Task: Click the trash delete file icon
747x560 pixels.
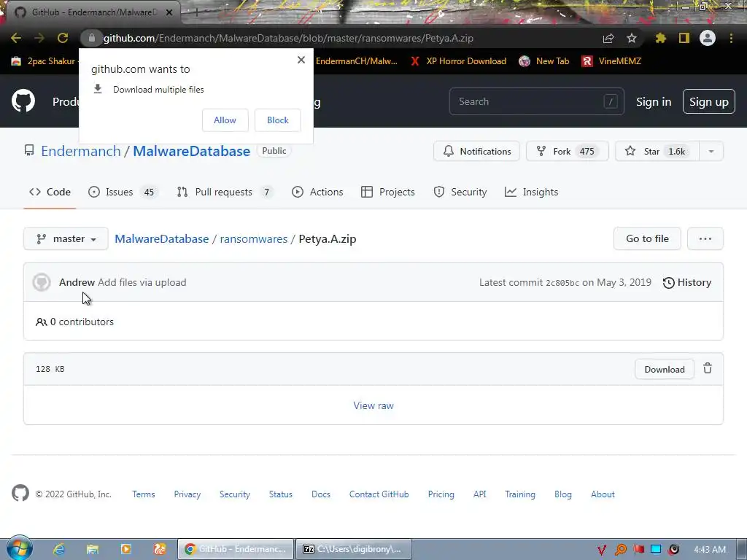Action: point(708,368)
